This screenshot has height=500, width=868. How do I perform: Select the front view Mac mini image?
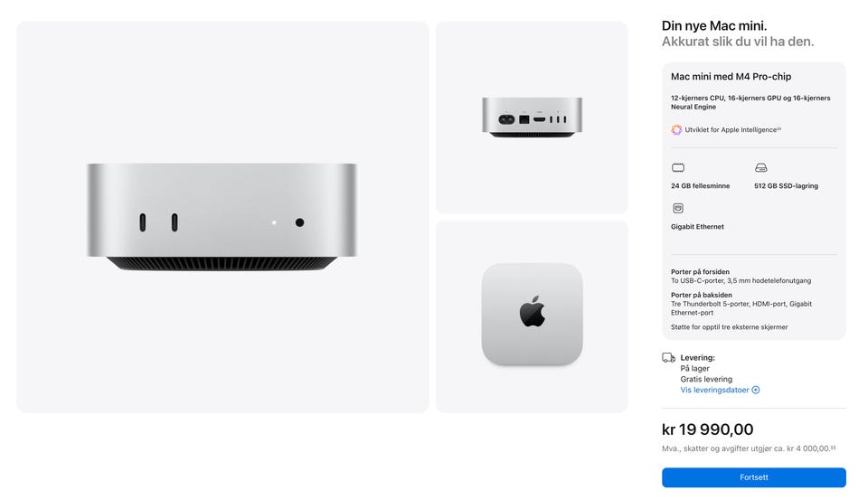click(222, 217)
